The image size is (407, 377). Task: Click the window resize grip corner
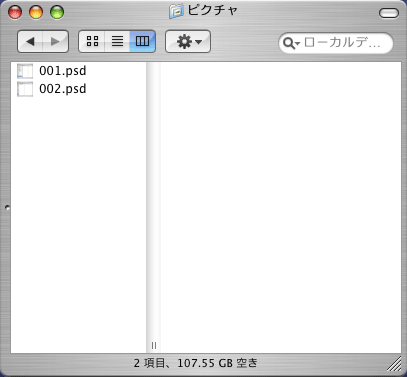(395, 364)
